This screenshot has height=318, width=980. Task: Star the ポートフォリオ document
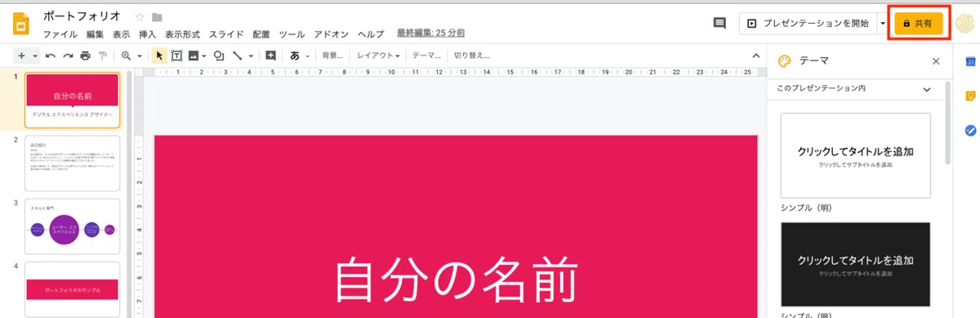tap(140, 17)
